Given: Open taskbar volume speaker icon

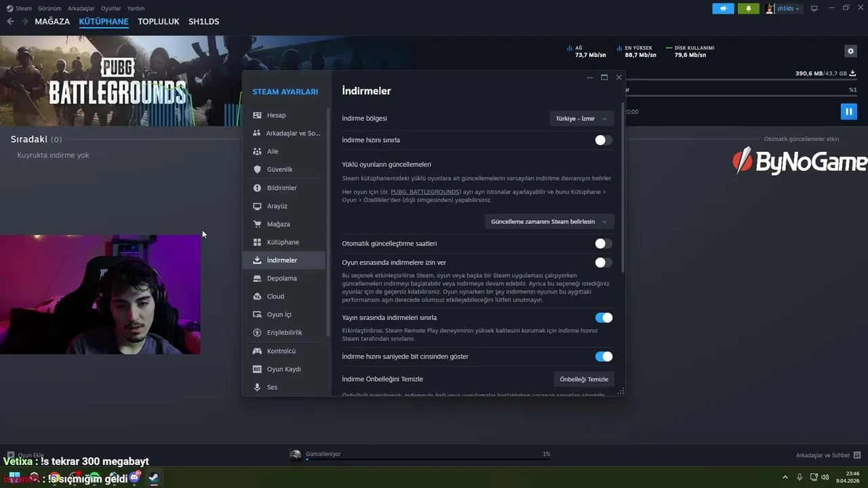Looking at the screenshot, I should (x=825, y=477).
